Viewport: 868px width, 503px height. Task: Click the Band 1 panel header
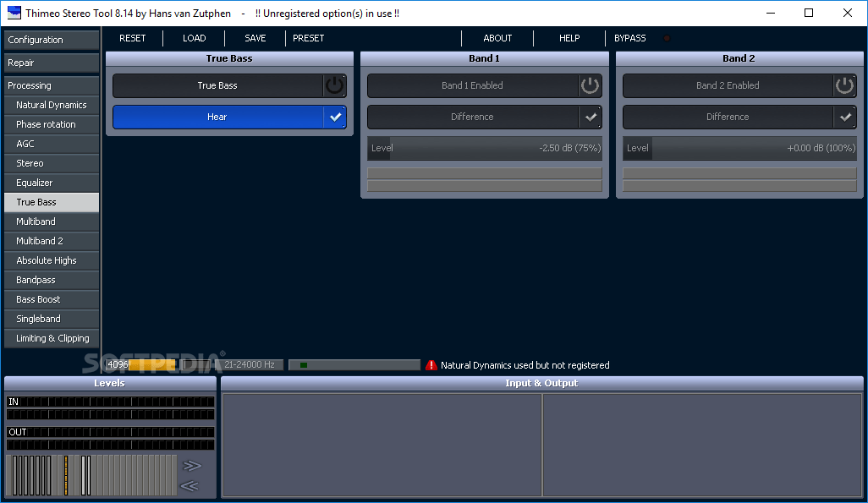(x=485, y=58)
